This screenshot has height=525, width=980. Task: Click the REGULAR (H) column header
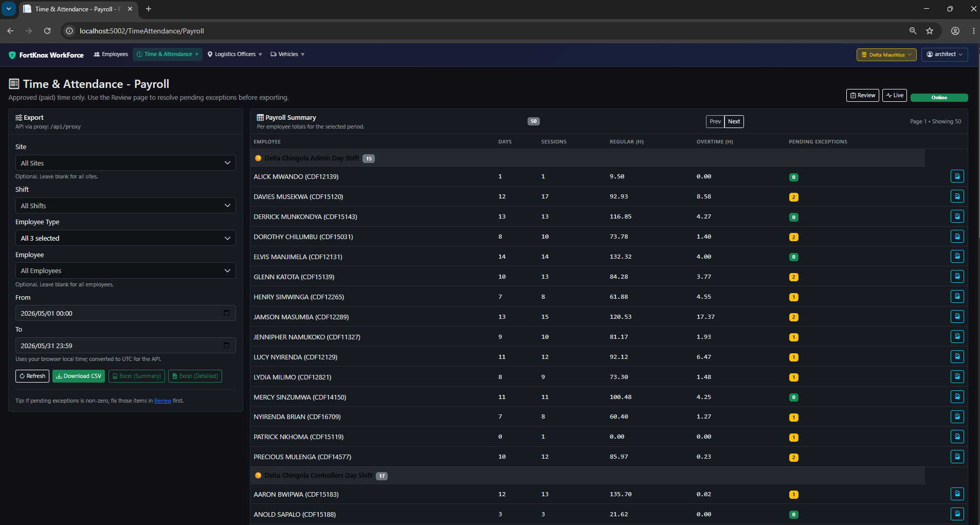coord(626,142)
